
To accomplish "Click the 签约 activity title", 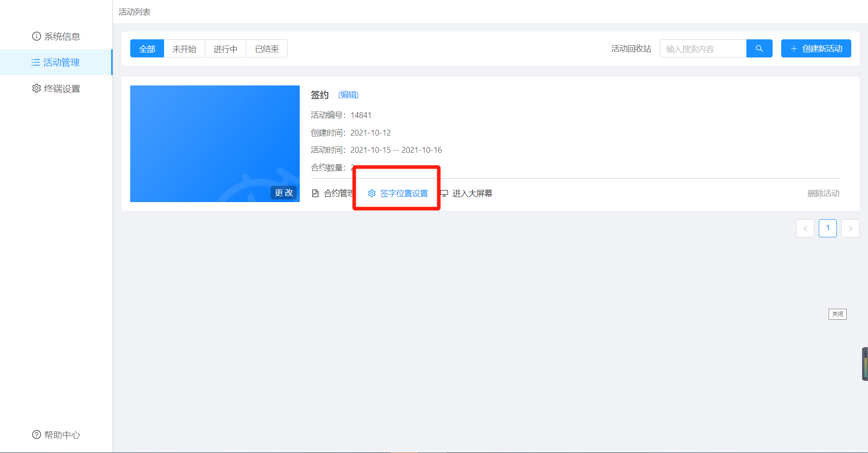I will click(x=320, y=95).
